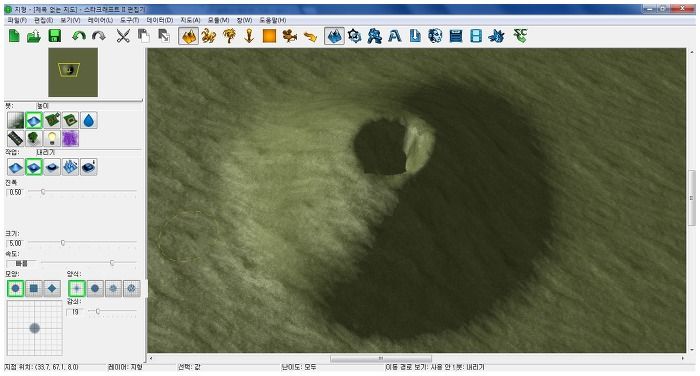Click the minimap preview thumbnail

coord(73,72)
